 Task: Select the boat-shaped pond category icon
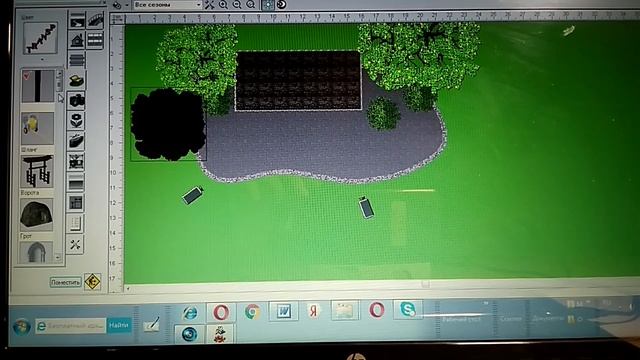(x=76, y=141)
